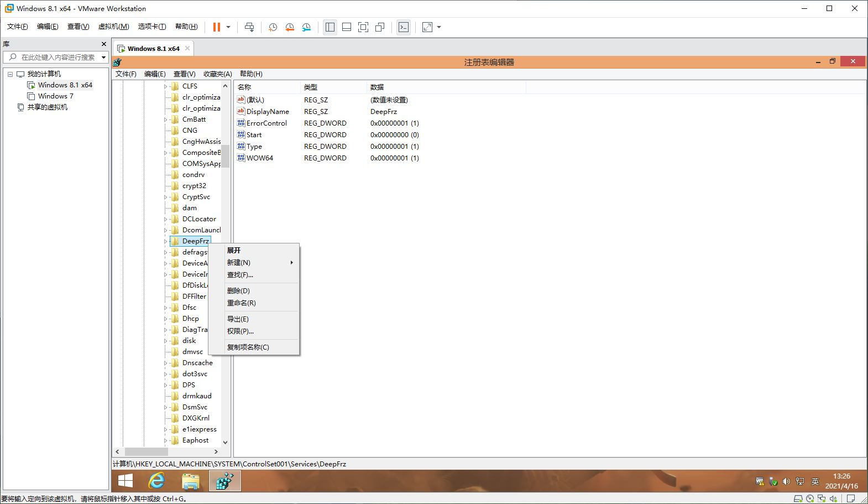Close the library panel
Image resolution: width=868 pixels, height=504 pixels.
pos(103,44)
